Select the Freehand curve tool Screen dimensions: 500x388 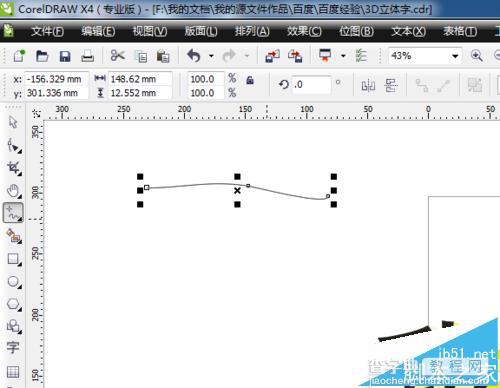tap(13, 213)
